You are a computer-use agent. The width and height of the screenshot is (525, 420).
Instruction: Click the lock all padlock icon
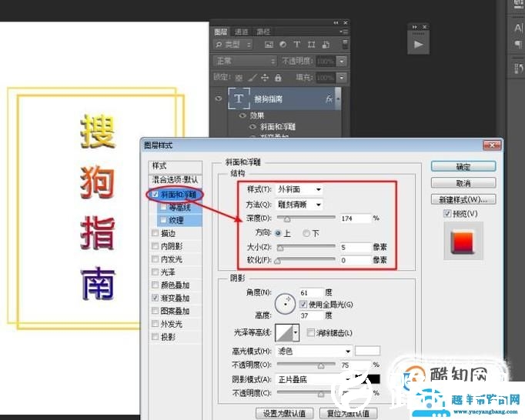pos(278,78)
